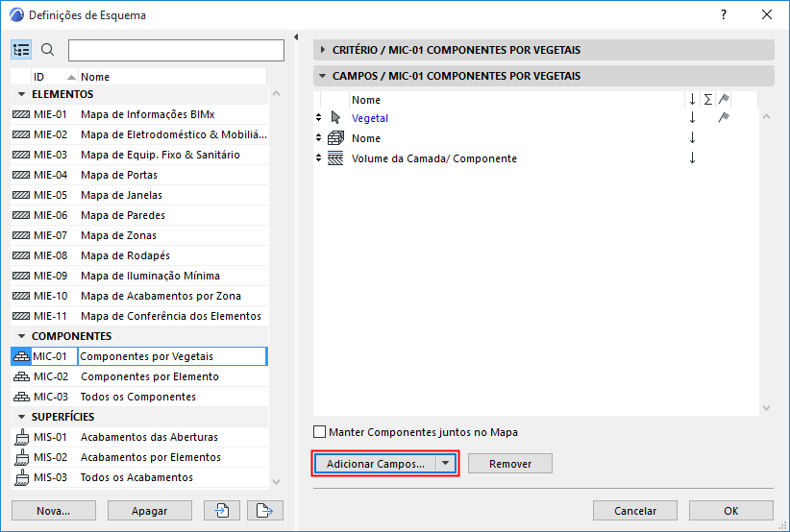Click the flag column header icon
Viewport: 790px width, 532px height.
[x=724, y=99]
